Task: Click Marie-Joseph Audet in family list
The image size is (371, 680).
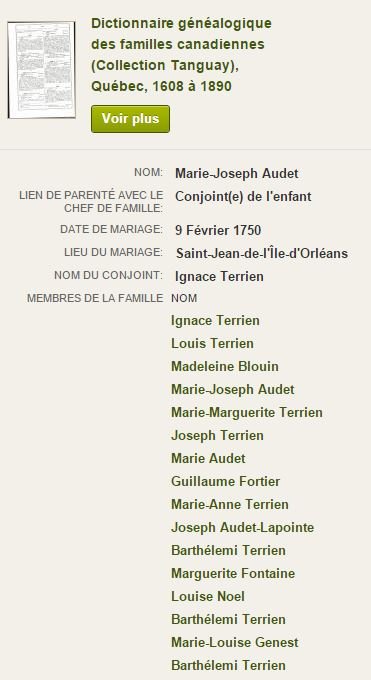Action: 233,389
